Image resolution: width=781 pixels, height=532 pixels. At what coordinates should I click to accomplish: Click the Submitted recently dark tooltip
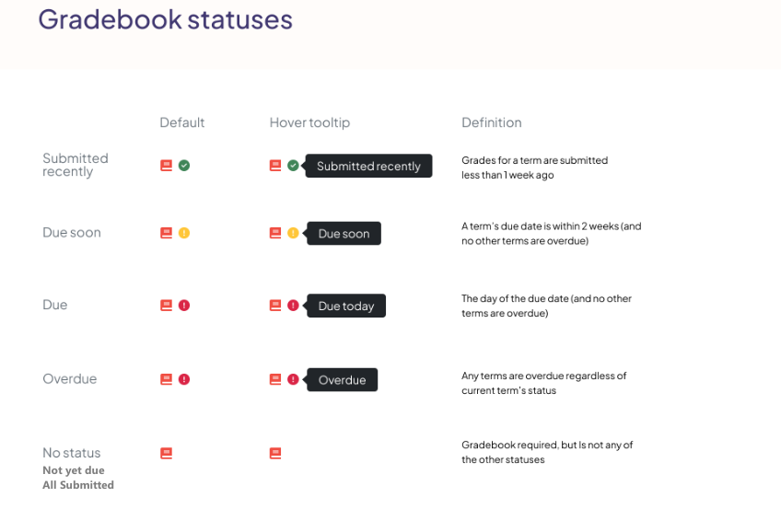pos(368,166)
